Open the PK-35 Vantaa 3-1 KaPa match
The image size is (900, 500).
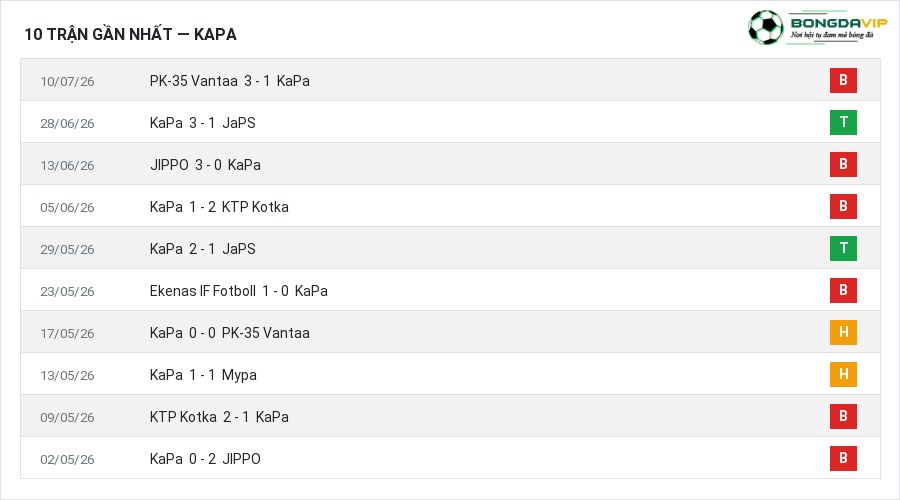coord(230,81)
